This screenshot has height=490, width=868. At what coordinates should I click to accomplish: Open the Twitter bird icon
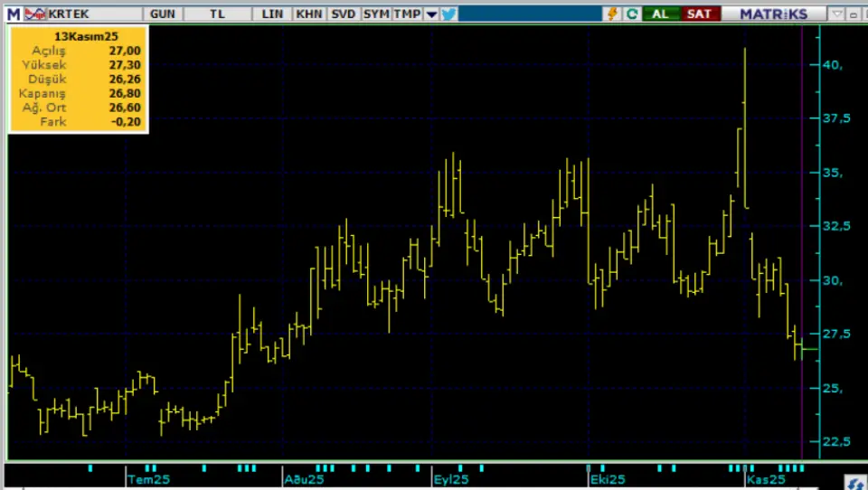pyautogui.click(x=448, y=14)
